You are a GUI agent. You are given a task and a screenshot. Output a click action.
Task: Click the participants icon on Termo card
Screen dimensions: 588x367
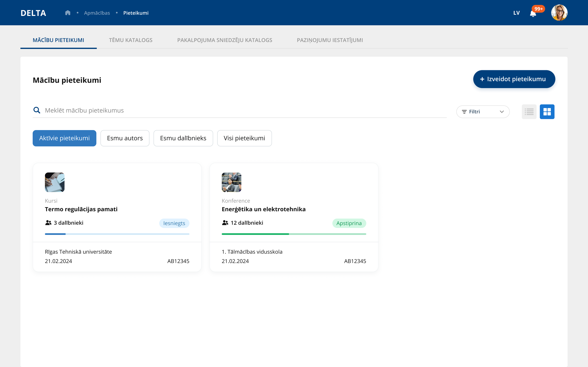coord(48,223)
